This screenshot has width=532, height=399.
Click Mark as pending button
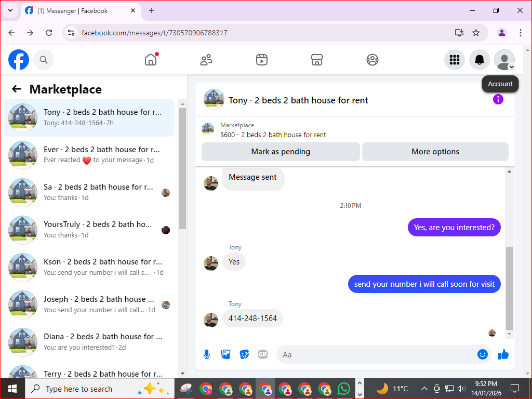click(x=281, y=152)
